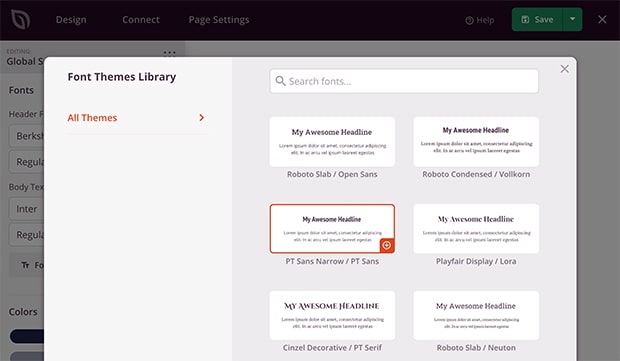Click the Search fonts input field
The height and width of the screenshot is (361, 620).
(404, 81)
